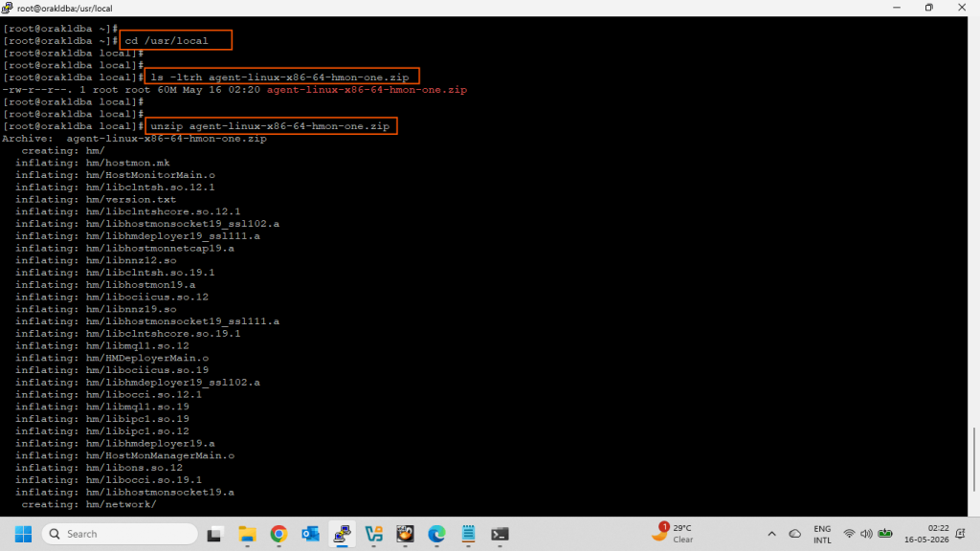Close the PuTTY terminal window
Viewport: 980px width, 551px height.
pos(962,8)
